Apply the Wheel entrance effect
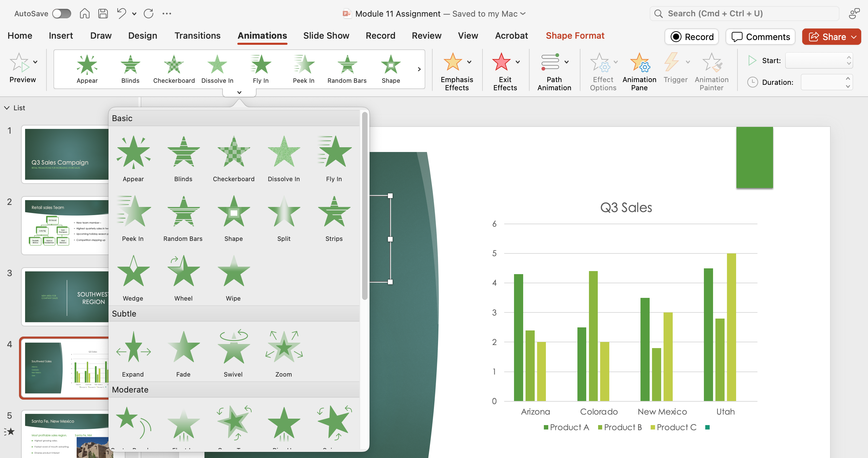The width and height of the screenshot is (868, 458). click(x=183, y=278)
